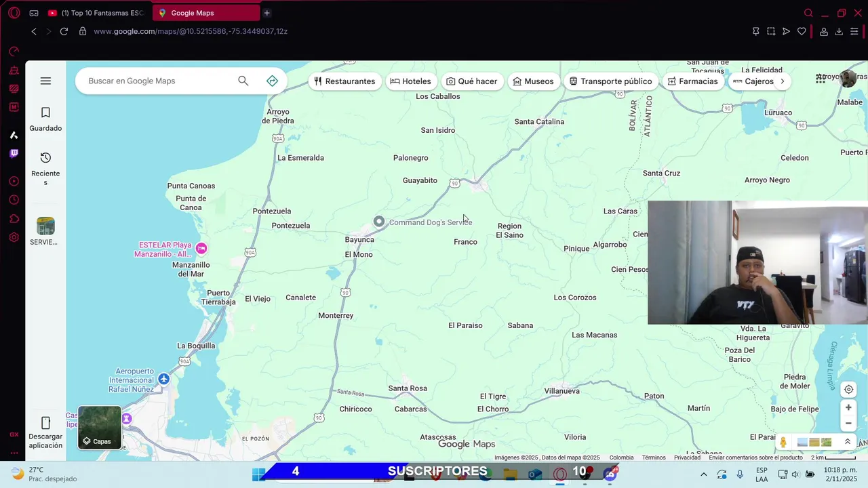Show my current location on map
Viewport: 868px width, 488px height.
(848, 390)
